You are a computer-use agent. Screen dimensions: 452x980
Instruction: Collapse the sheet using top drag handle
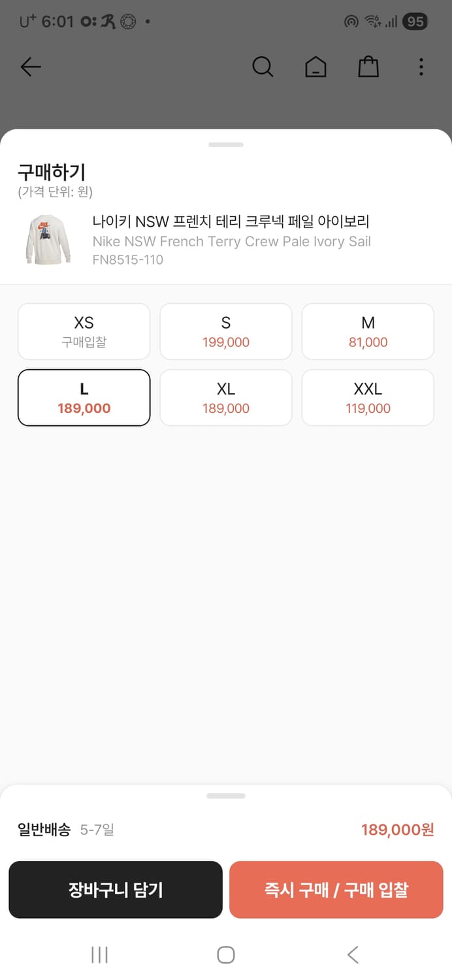click(225, 144)
